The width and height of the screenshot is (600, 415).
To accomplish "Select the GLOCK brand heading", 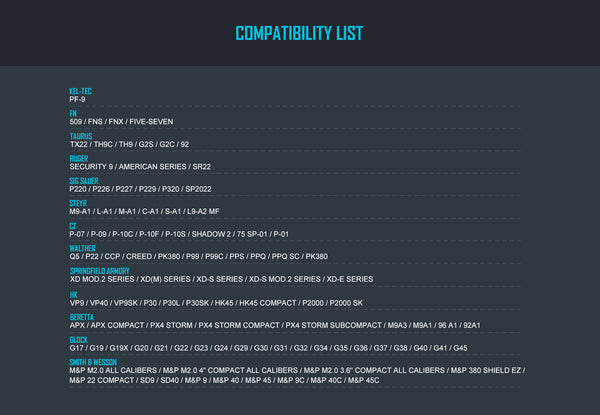I will coord(80,339).
